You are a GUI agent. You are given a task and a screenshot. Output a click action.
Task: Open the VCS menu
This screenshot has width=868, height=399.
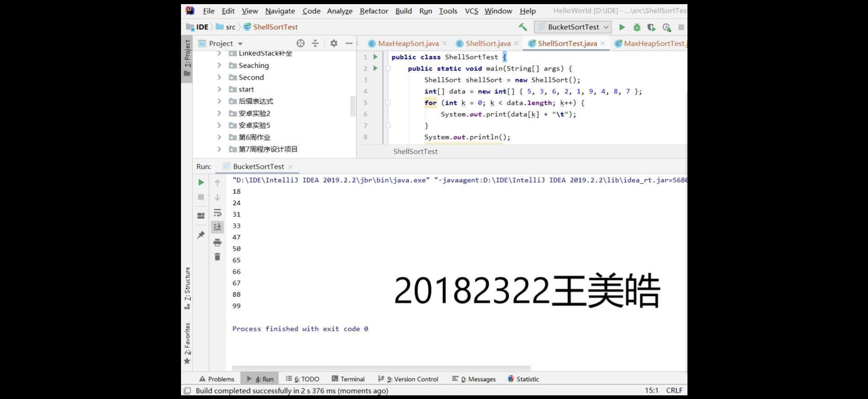click(x=471, y=11)
